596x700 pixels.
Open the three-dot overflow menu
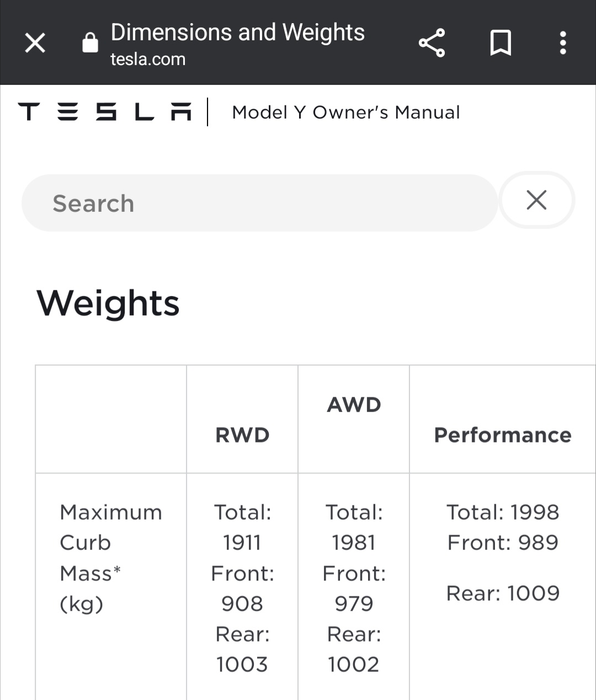pos(563,42)
